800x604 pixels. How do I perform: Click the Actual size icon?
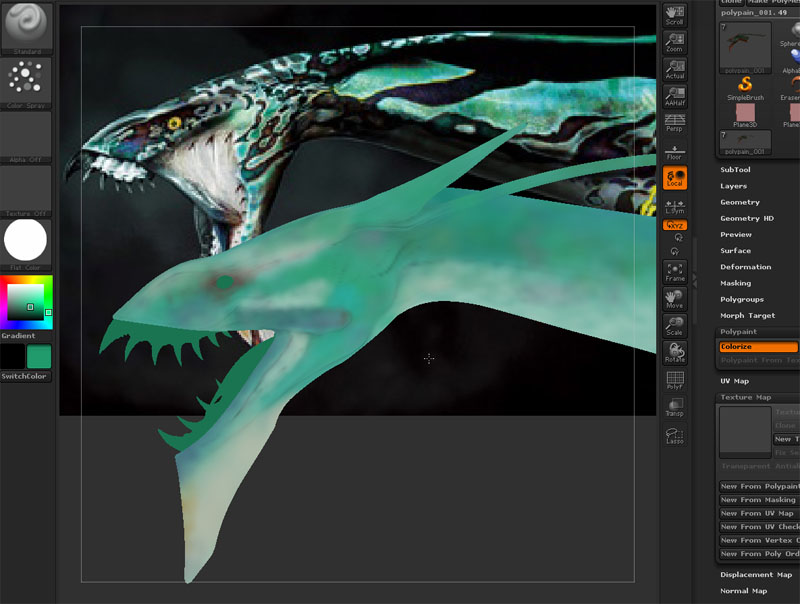pos(674,69)
